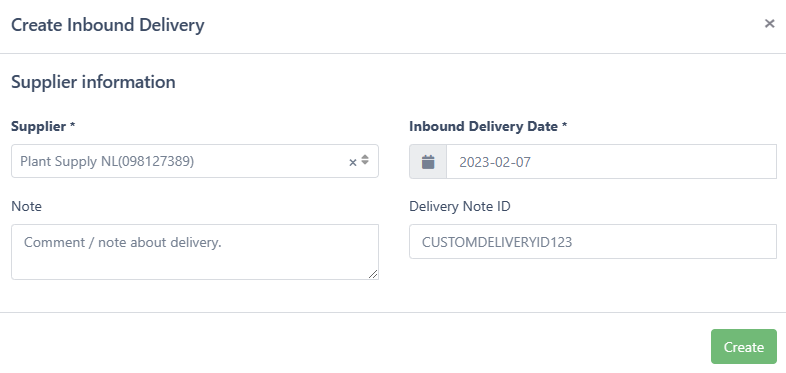Click the gray calendar addon box
786x373 pixels.
click(428, 161)
